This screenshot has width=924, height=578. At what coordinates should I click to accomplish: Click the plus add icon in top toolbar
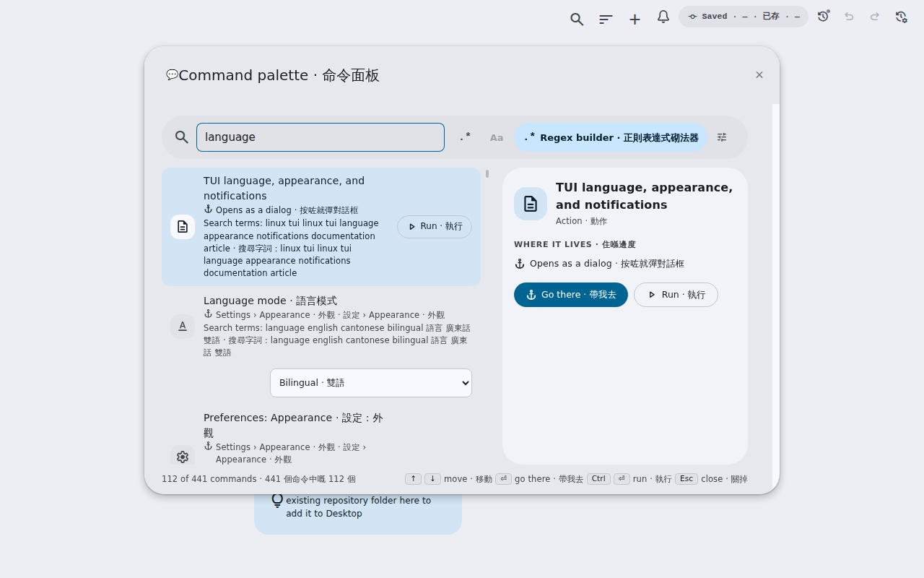tap(635, 20)
